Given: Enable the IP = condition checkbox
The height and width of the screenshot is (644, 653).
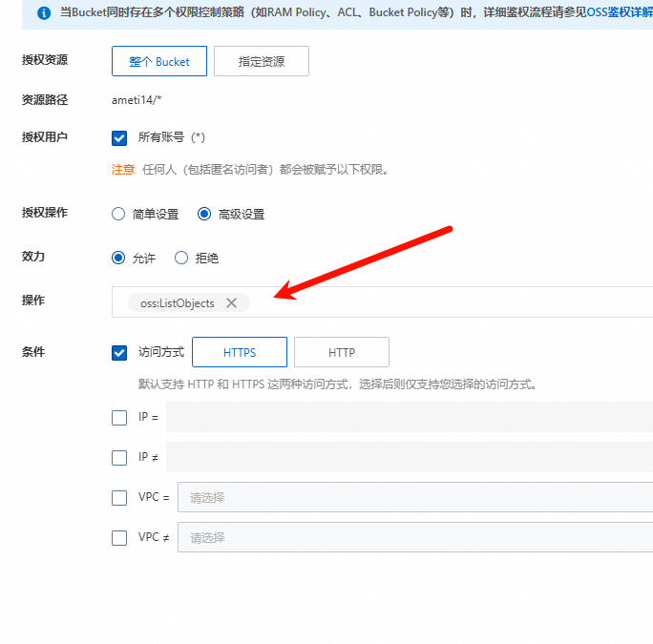Looking at the screenshot, I should (x=119, y=417).
